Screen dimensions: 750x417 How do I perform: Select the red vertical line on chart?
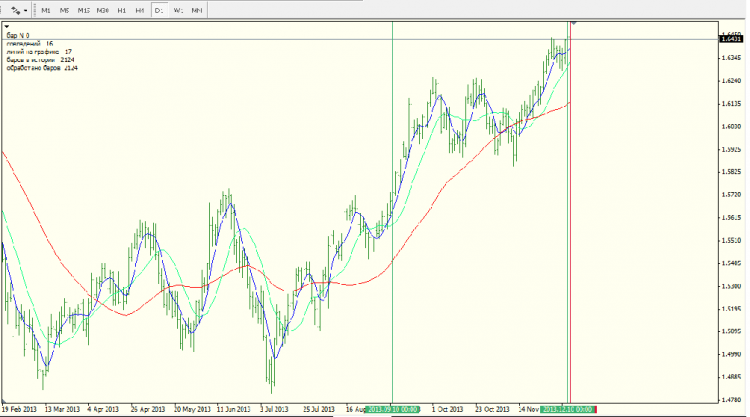tap(569, 250)
